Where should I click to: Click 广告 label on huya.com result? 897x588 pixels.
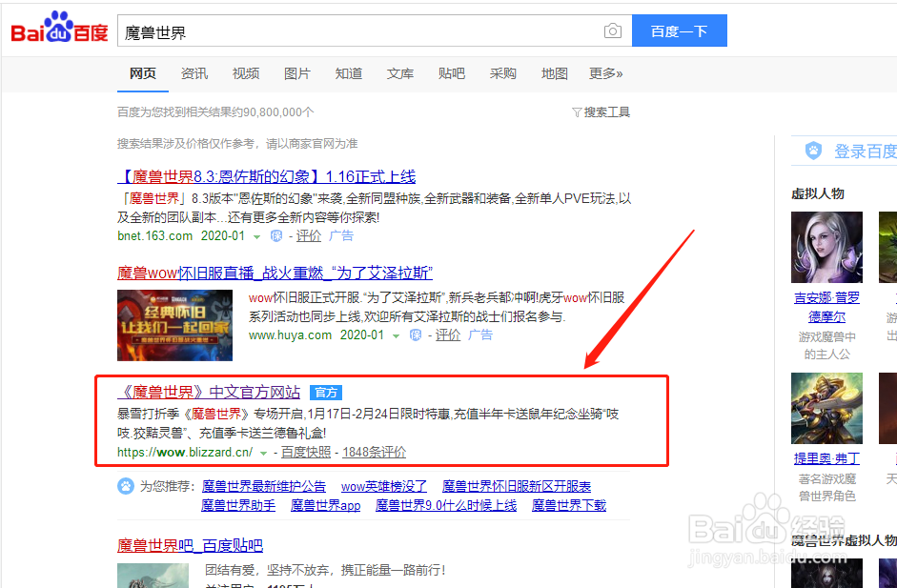(x=480, y=335)
